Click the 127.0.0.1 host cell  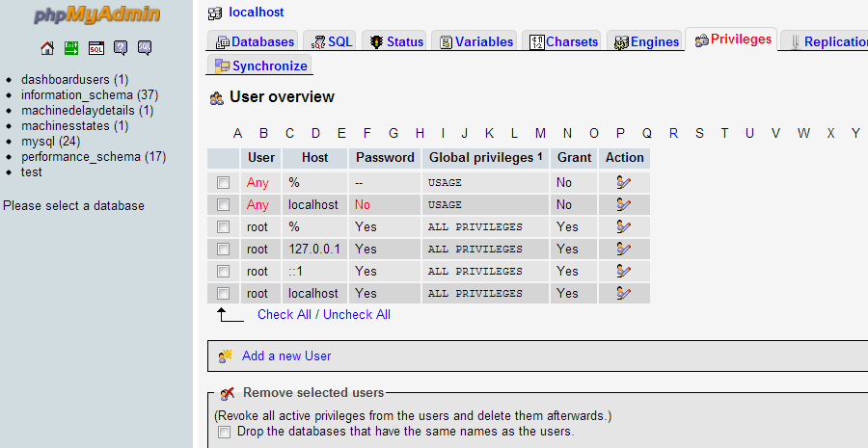coord(314,250)
